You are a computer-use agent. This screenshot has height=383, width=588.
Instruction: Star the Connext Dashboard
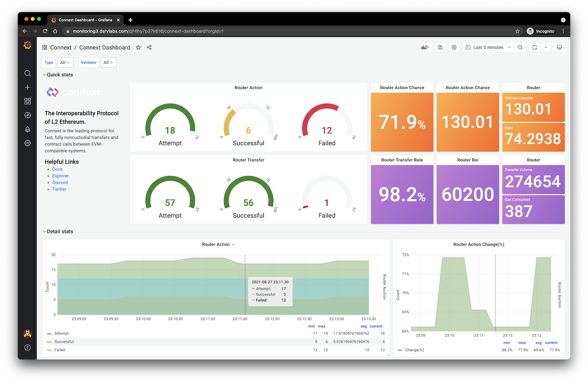(x=138, y=47)
